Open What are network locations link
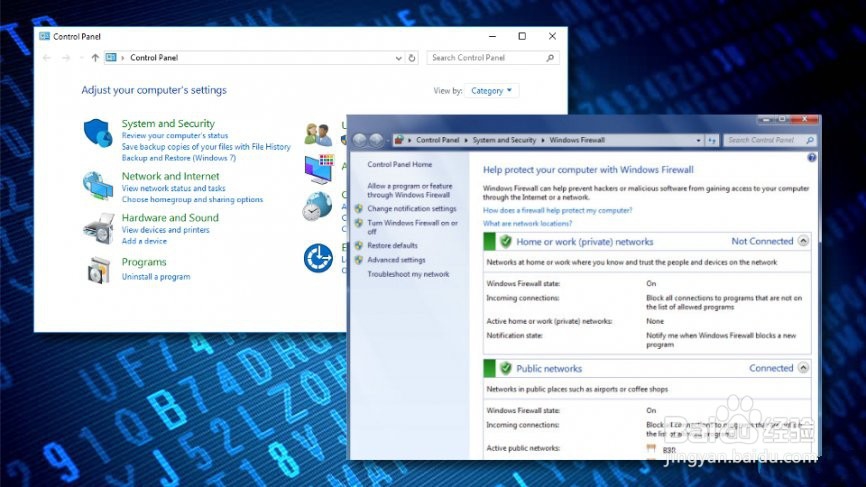The height and width of the screenshot is (487, 866). point(527,224)
